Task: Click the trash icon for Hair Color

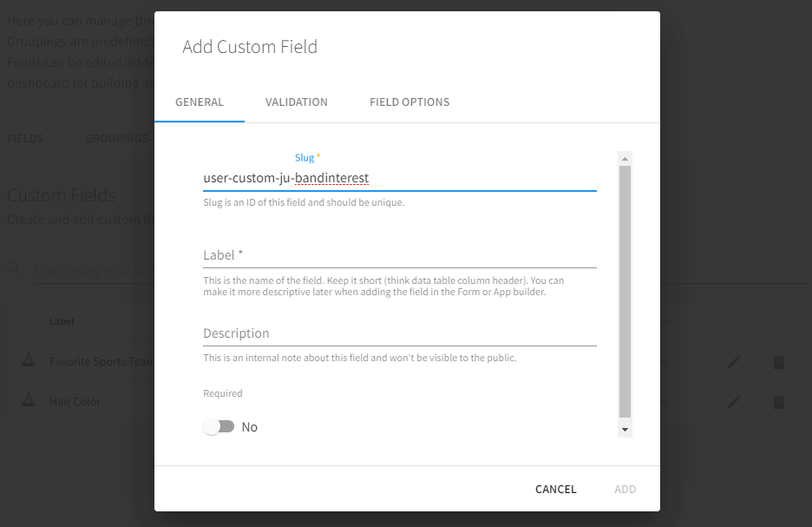Action: pos(778,401)
